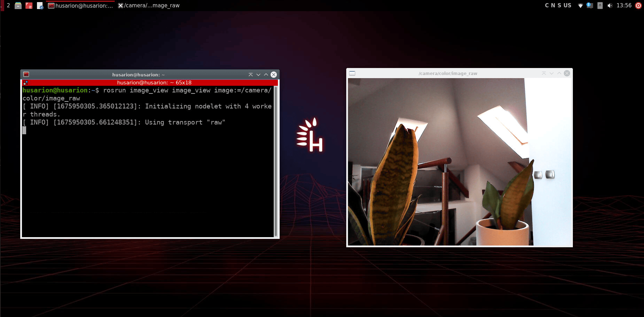The width and height of the screenshot is (644, 317).
Task: Switch to the husarion@husarion taskbar window
Action: pos(81,6)
